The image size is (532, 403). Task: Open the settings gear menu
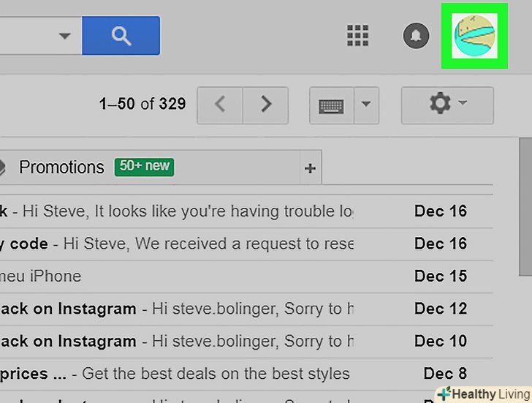point(446,105)
